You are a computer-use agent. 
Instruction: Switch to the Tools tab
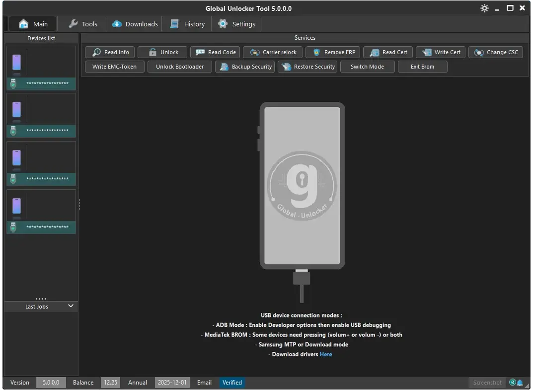pos(82,24)
